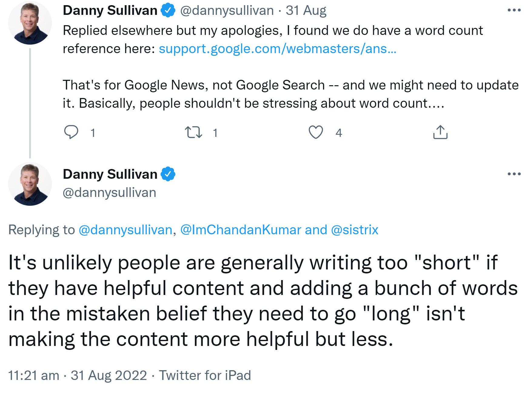The width and height of the screenshot is (532, 396).
Task: Click the @ImChandanKumar mention
Action: coord(240,230)
